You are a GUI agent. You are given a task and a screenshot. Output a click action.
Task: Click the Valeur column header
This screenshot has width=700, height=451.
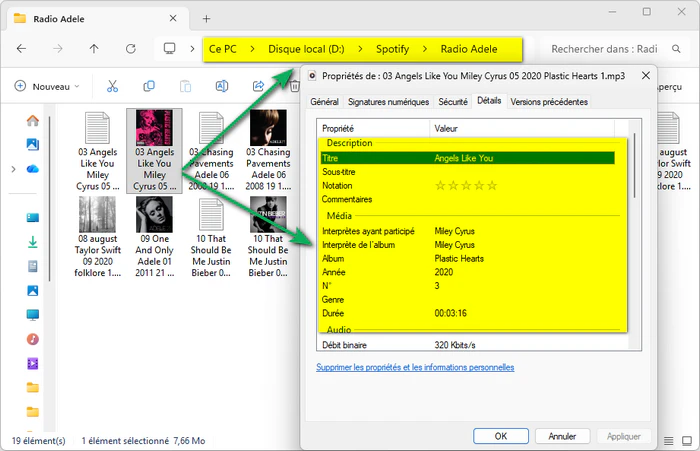pos(522,129)
